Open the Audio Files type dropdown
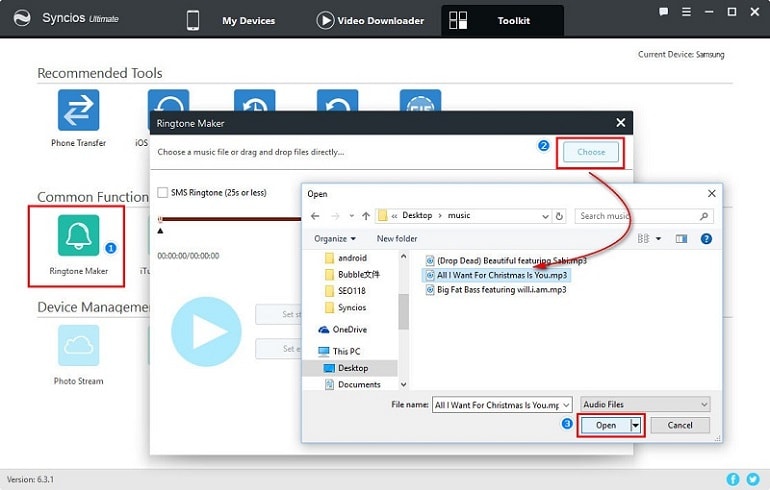 [645, 405]
